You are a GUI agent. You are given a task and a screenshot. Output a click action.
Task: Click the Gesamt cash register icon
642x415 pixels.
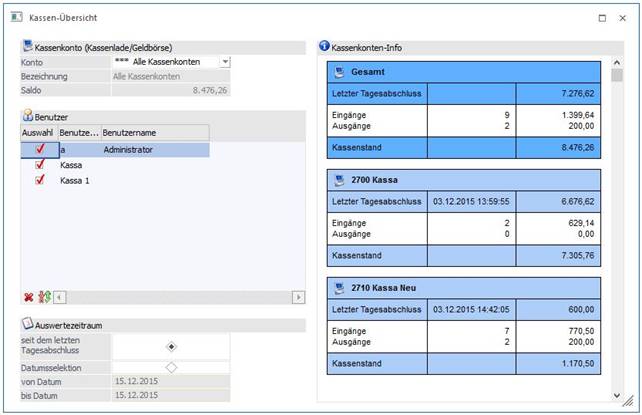pyautogui.click(x=340, y=72)
